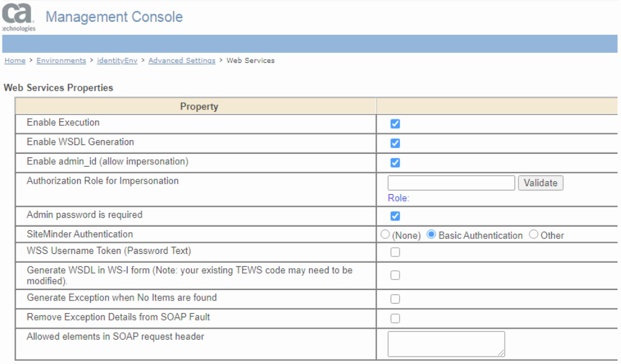This screenshot has width=621, height=364.
Task: Click the CA Technologies logo
Action: [19, 17]
